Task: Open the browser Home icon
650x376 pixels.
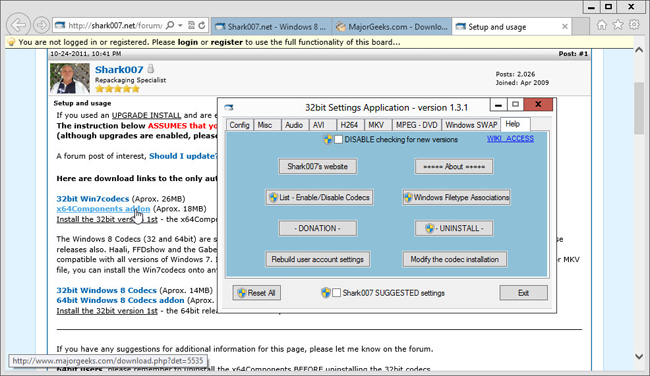Action: click(x=601, y=25)
